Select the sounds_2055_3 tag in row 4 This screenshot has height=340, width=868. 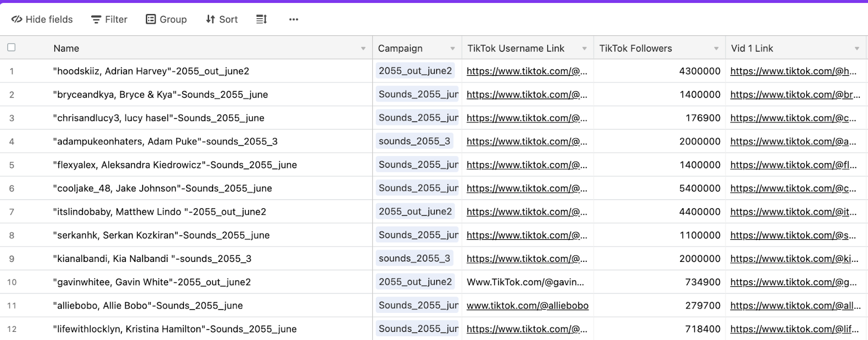(x=414, y=142)
